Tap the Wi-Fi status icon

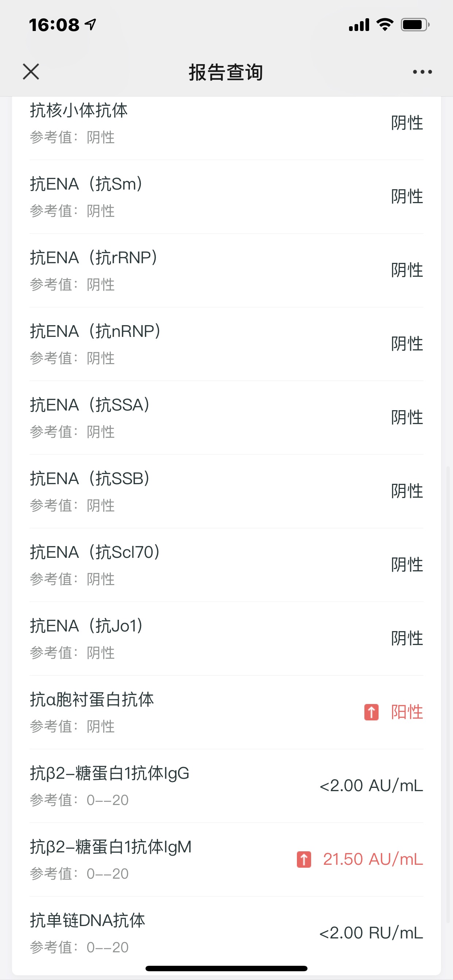point(384,25)
